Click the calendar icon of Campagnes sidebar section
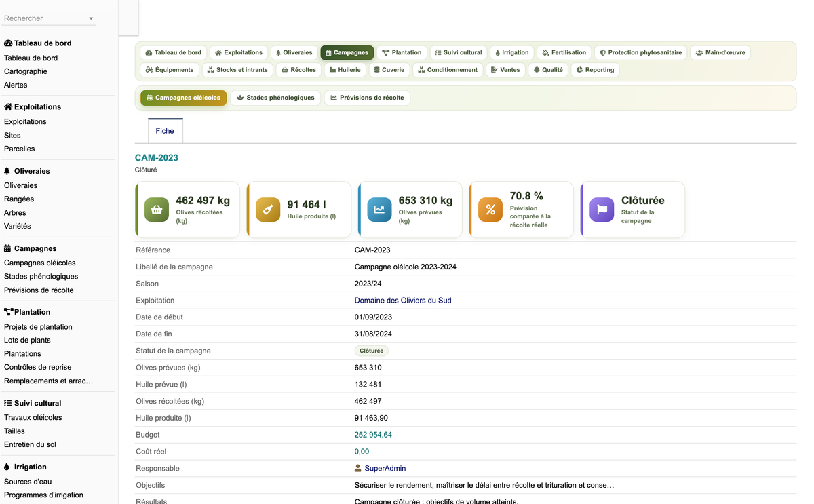Image resolution: width=814 pixels, height=504 pixels. [7, 248]
